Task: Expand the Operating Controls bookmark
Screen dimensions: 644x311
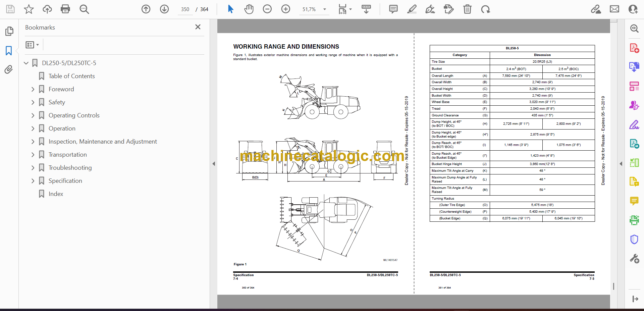Action: click(33, 115)
